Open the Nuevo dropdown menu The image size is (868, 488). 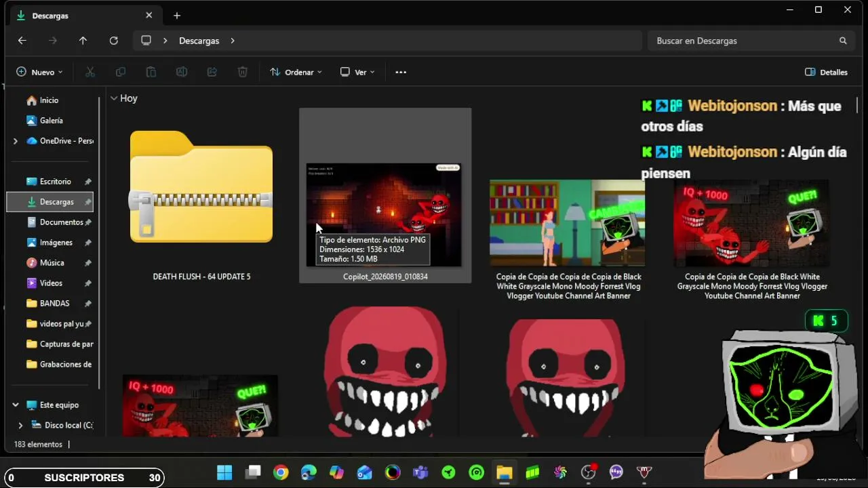(x=39, y=72)
